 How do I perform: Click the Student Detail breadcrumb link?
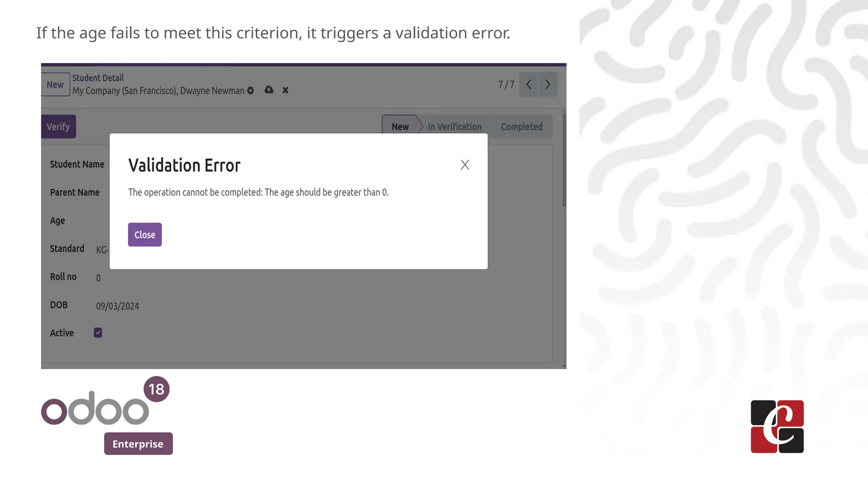tap(98, 78)
